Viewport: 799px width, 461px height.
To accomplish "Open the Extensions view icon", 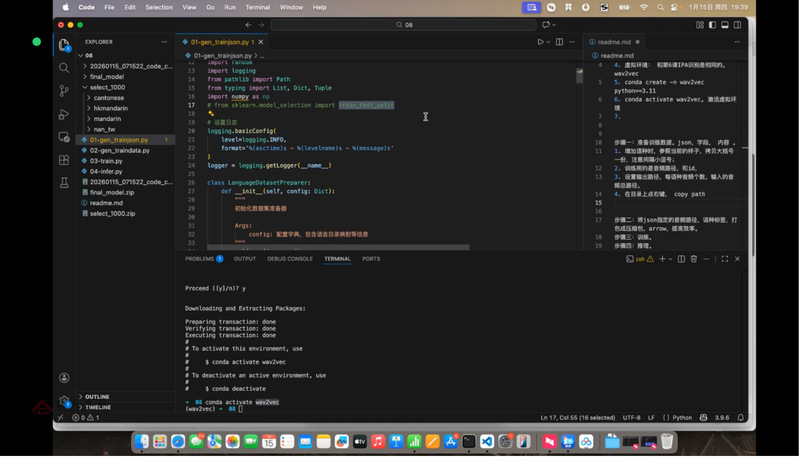I will [x=64, y=160].
